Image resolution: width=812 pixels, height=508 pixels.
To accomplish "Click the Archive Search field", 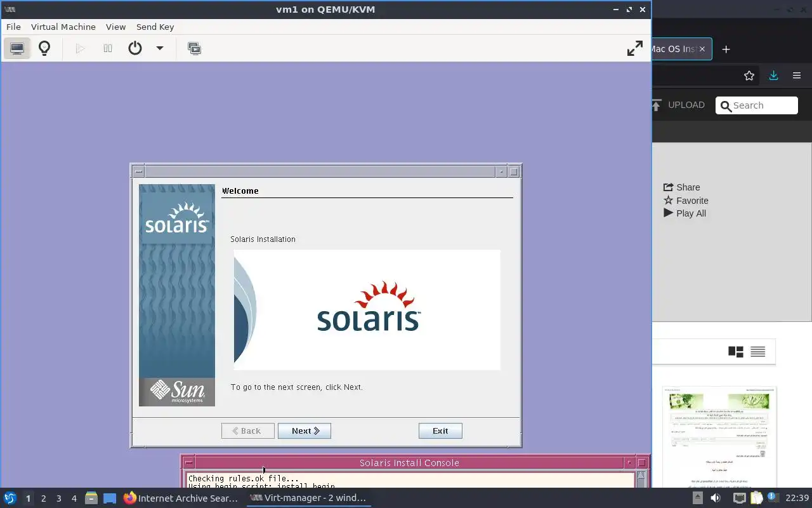I will 757,105.
